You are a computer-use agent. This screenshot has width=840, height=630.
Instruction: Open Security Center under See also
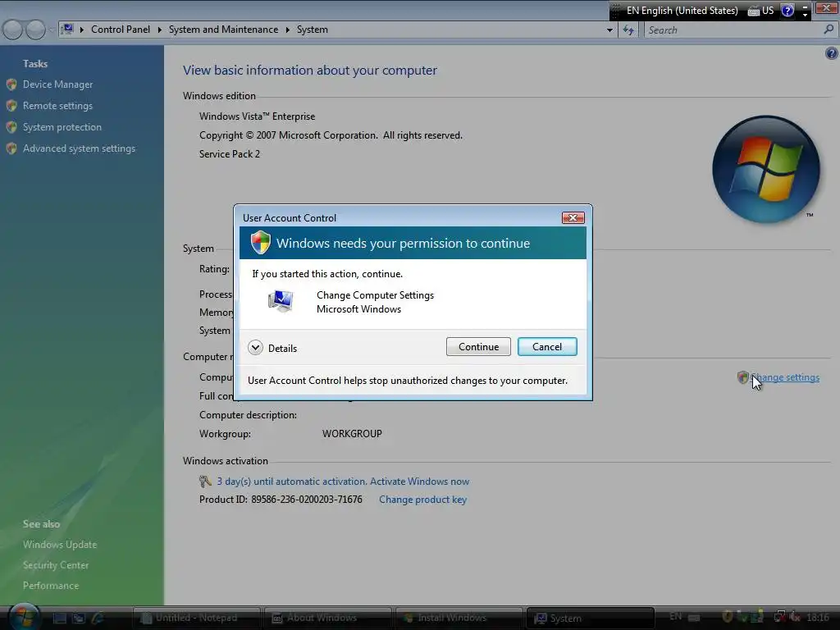pos(56,564)
